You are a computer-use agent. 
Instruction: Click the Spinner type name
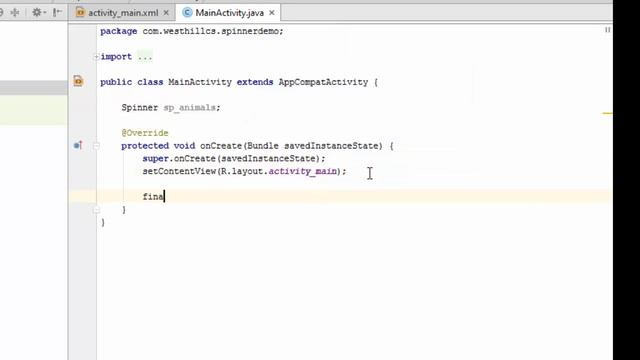[140, 108]
